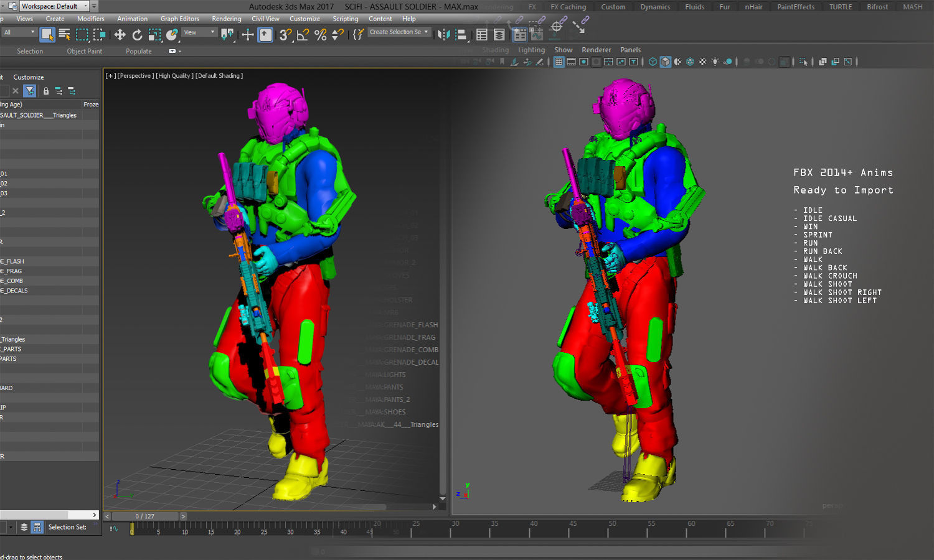This screenshot has height=560, width=934.
Task: Open the FX Caching shelf tab
Action: 568,7
